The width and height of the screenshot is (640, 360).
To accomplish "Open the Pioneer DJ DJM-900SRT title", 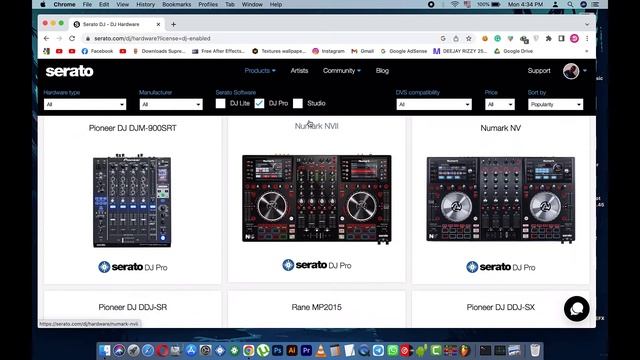I will pyautogui.click(x=133, y=128).
